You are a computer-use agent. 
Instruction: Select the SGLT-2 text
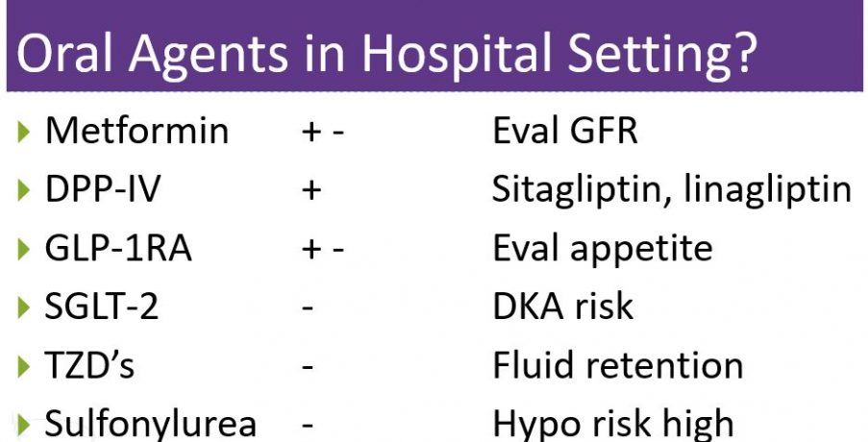(102, 307)
